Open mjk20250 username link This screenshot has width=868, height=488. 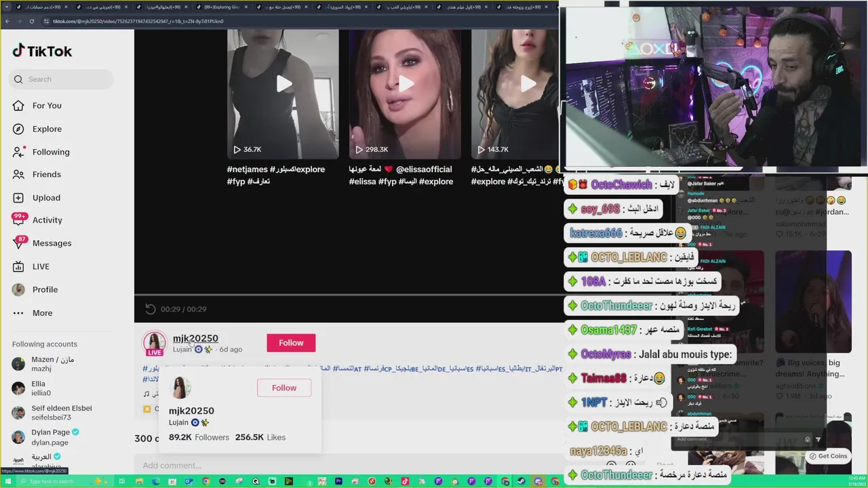(x=195, y=338)
